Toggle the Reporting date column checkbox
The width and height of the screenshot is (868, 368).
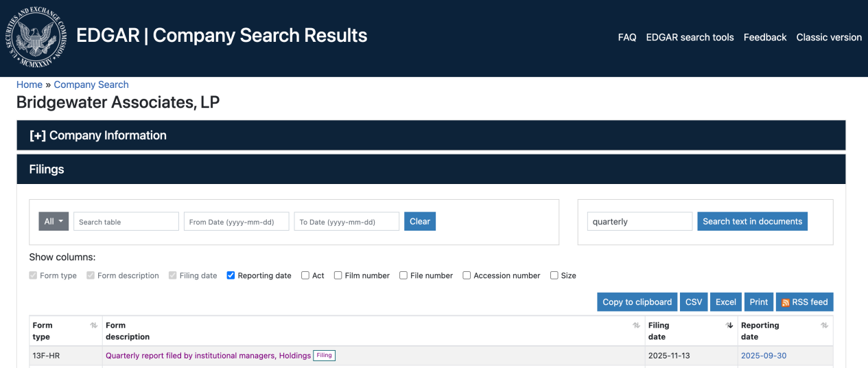(x=231, y=275)
